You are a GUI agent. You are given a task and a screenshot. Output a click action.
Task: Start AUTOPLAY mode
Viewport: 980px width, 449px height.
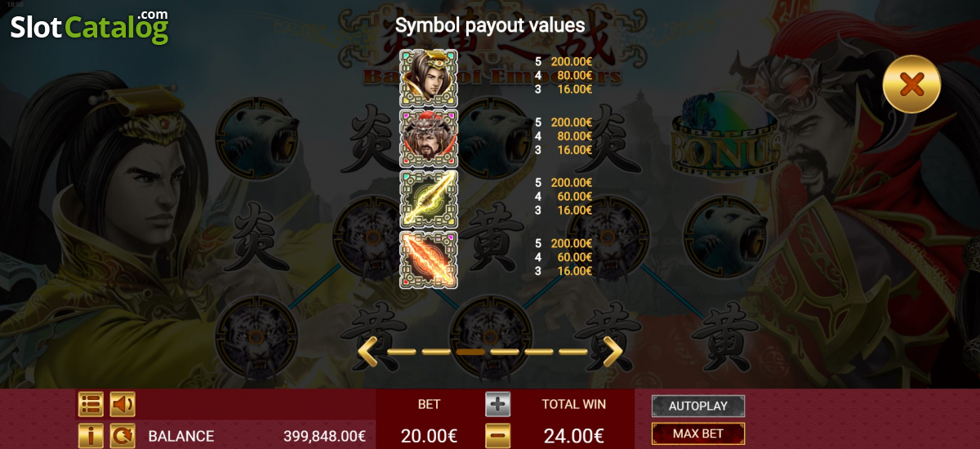click(x=698, y=406)
